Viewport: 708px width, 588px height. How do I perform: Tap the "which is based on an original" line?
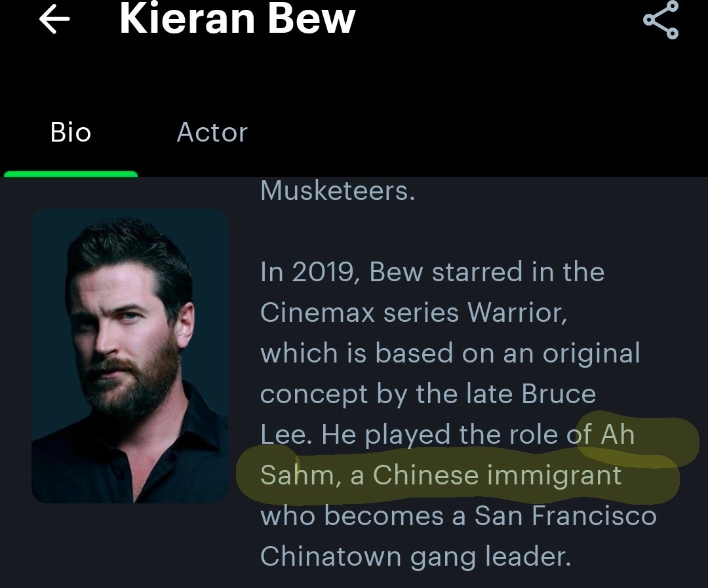coord(450,353)
